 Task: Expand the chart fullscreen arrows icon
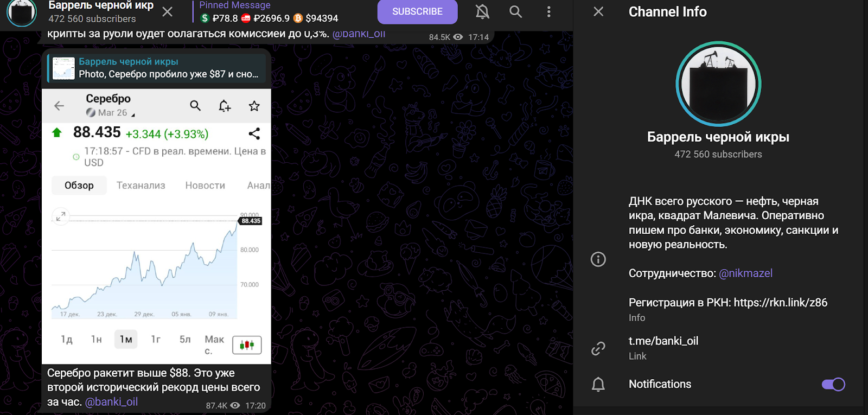(x=61, y=216)
